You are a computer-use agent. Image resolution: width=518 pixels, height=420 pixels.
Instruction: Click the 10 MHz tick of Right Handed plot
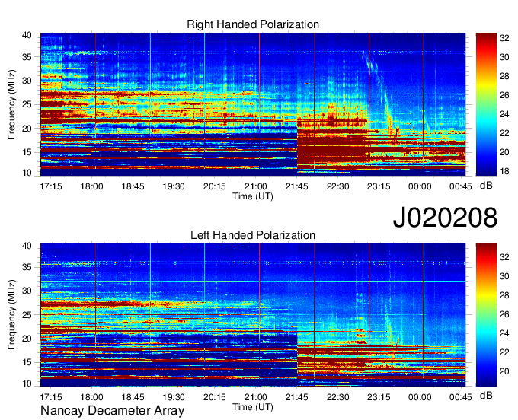[27, 173]
